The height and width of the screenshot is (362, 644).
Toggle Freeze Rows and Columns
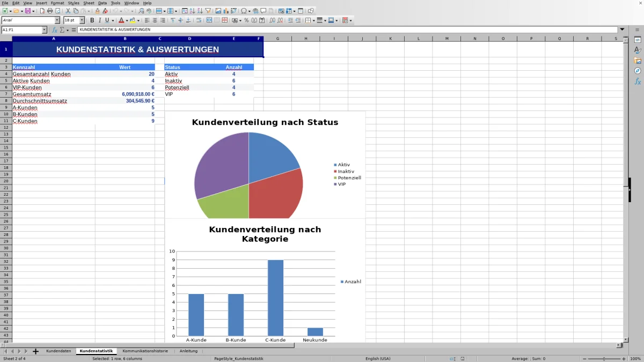click(x=289, y=11)
